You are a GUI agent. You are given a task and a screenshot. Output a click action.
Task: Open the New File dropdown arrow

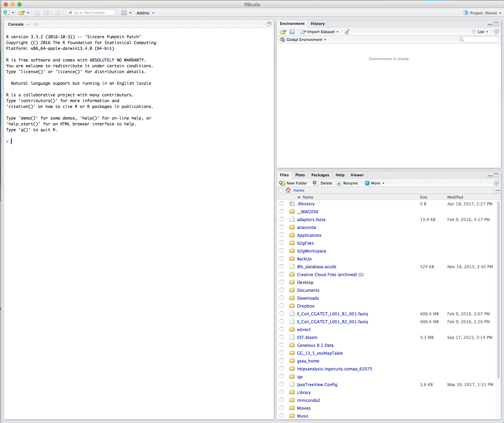click(13, 13)
